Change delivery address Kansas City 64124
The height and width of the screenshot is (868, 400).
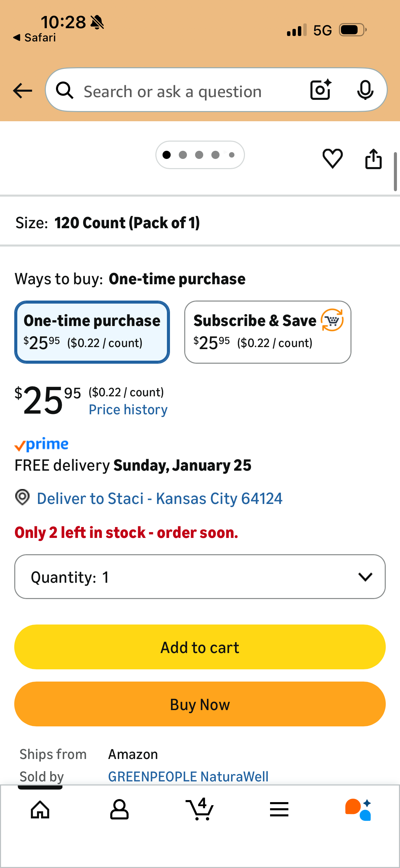click(x=159, y=499)
